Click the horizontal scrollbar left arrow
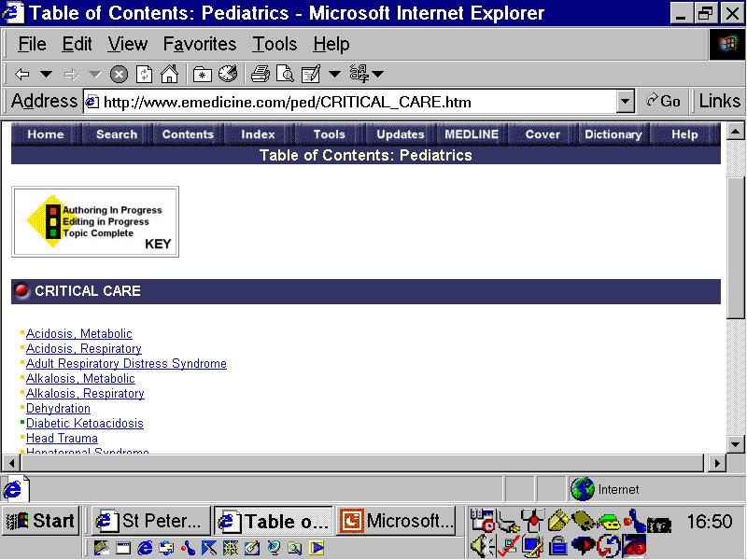This screenshot has width=747, height=560. [12, 462]
